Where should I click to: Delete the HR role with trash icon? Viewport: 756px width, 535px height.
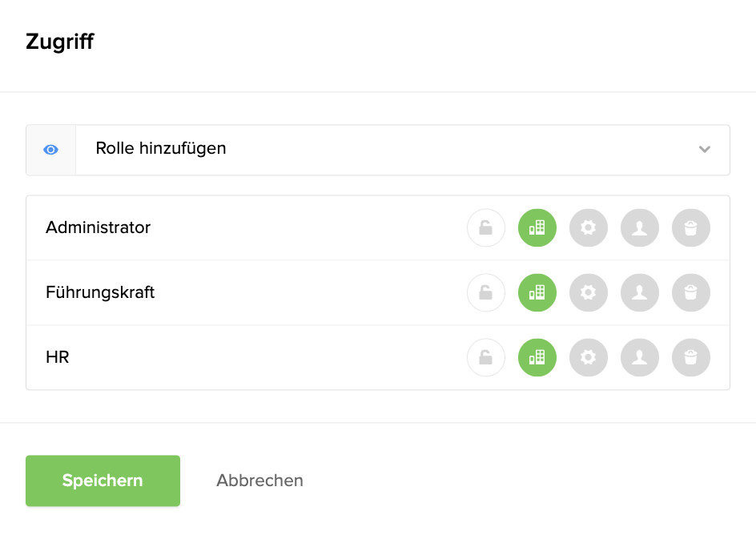(x=691, y=357)
